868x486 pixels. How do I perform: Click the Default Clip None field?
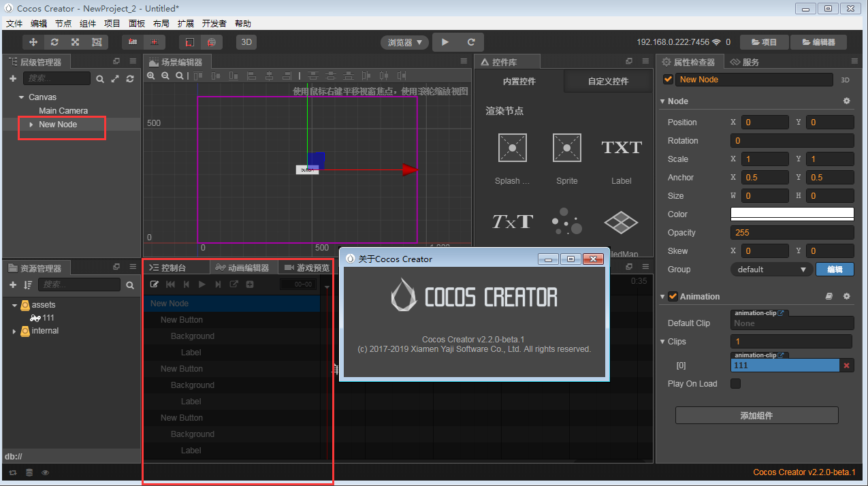coord(792,323)
